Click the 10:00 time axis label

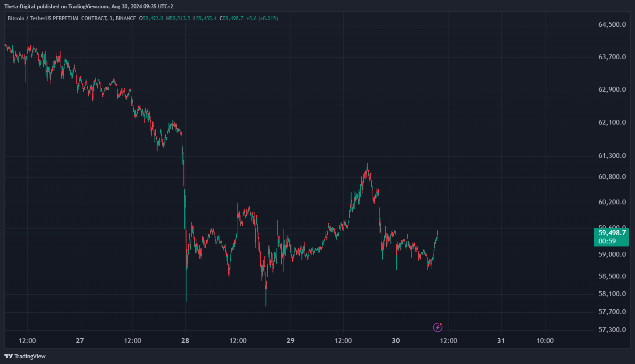pyautogui.click(x=545, y=341)
